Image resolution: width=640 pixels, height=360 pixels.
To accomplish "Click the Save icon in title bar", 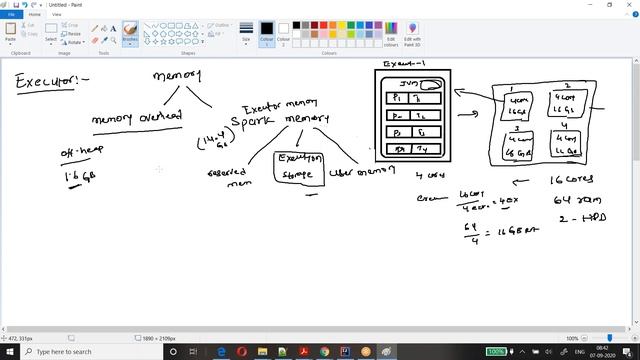I will point(16,5).
